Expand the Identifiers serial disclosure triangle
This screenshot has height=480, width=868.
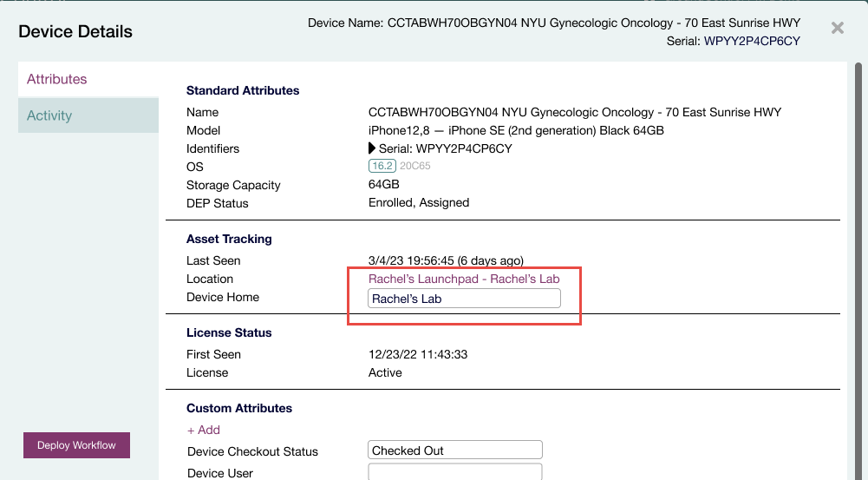point(372,148)
